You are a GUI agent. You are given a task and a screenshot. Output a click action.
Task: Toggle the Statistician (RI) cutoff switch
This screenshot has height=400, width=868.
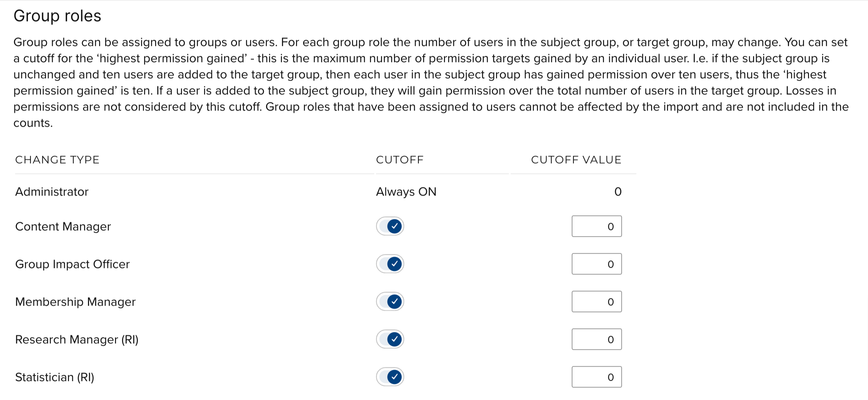pos(390,377)
